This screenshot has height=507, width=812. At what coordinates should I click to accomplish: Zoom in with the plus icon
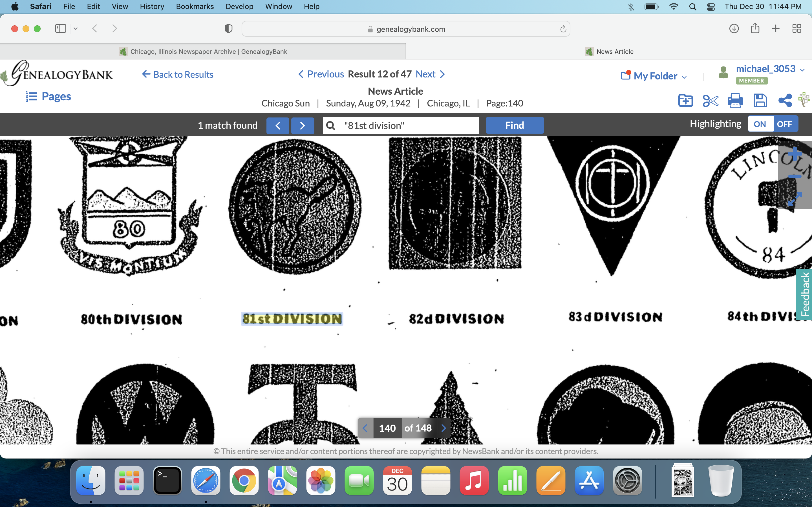click(795, 154)
